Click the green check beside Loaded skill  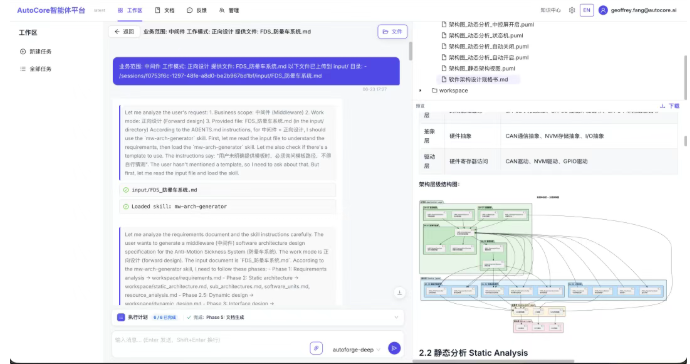[126, 206]
